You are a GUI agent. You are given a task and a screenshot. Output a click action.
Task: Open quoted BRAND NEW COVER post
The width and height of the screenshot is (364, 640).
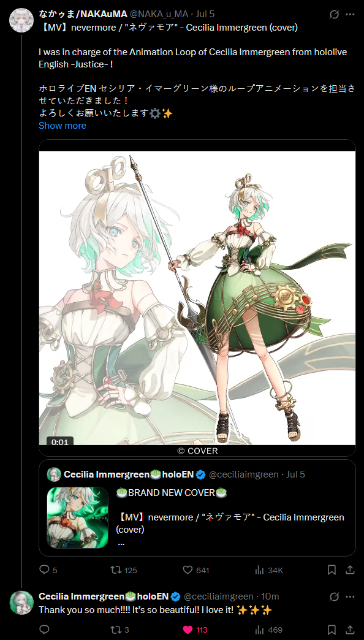click(197, 508)
